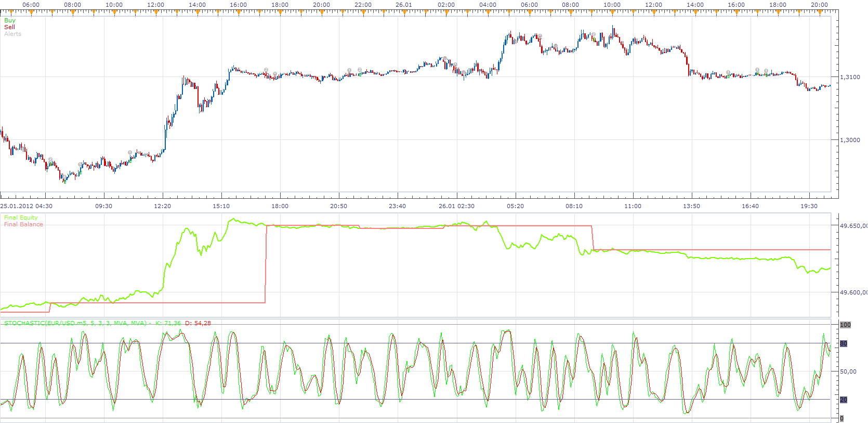Click the red Sell legend label

point(9,27)
